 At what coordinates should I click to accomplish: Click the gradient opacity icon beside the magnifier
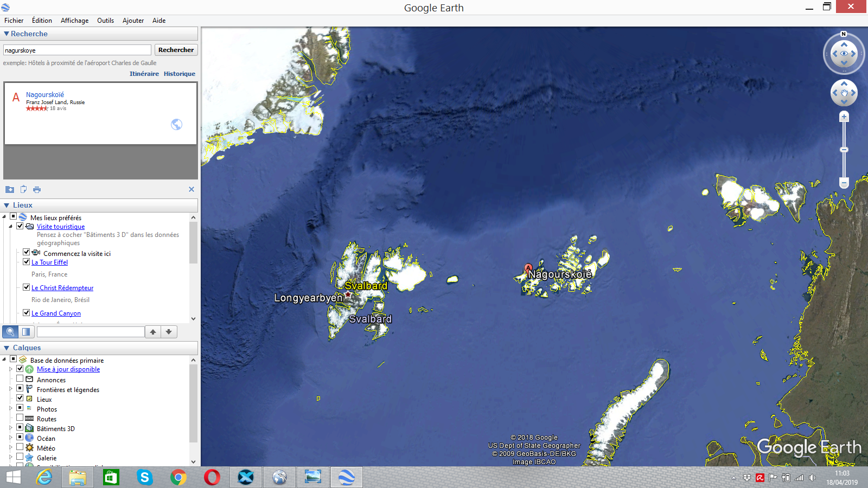pyautogui.click(x=26, y=332)
